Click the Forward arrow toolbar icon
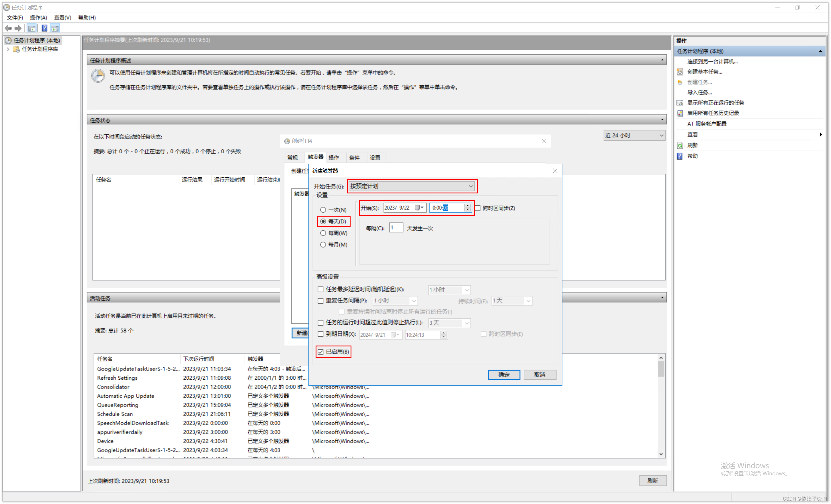The height and width of the screenshot is (504, 831). point(18,28)
